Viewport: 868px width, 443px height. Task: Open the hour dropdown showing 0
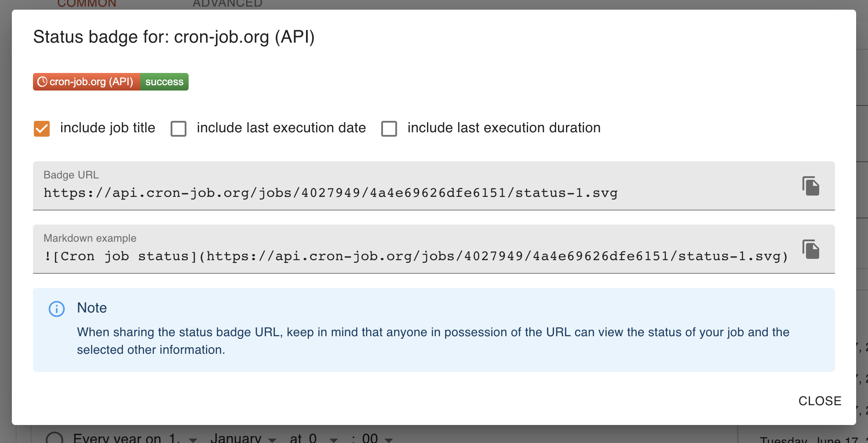coord(323,438)
